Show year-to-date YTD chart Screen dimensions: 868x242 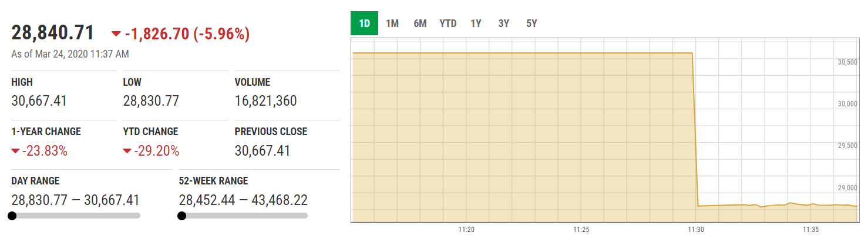(x=448, y=23)
